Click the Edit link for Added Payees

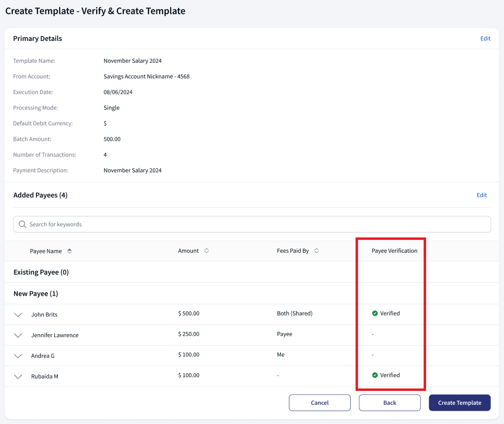click(481, 195)
